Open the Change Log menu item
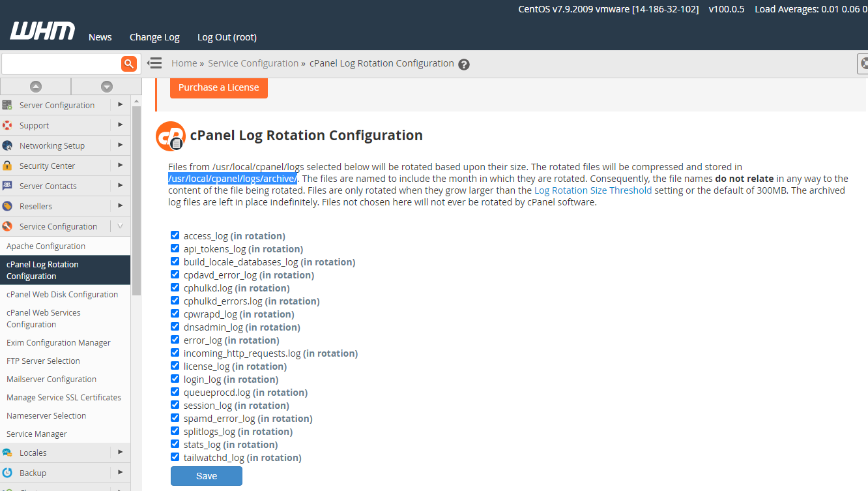This screenshot has width=868, height=491. 154,37
